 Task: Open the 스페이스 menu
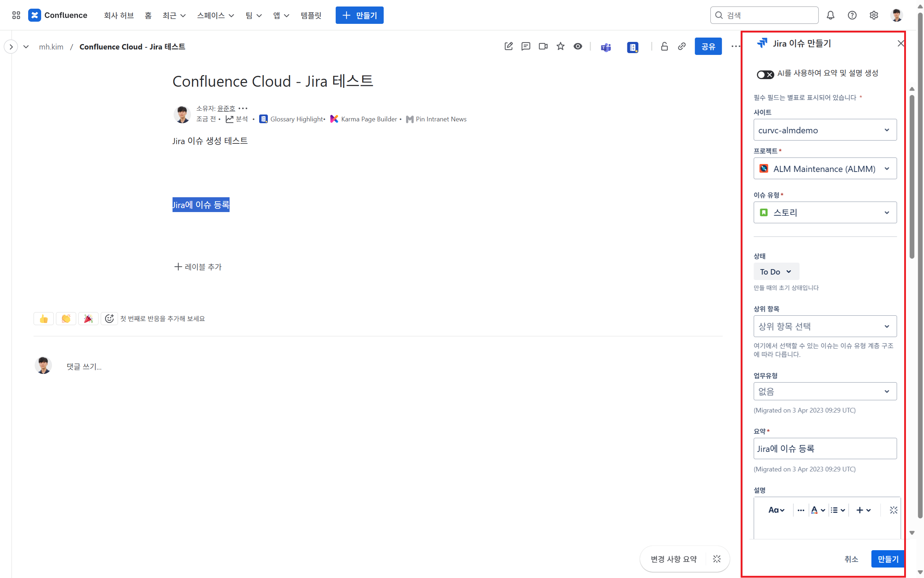(215, 15)
